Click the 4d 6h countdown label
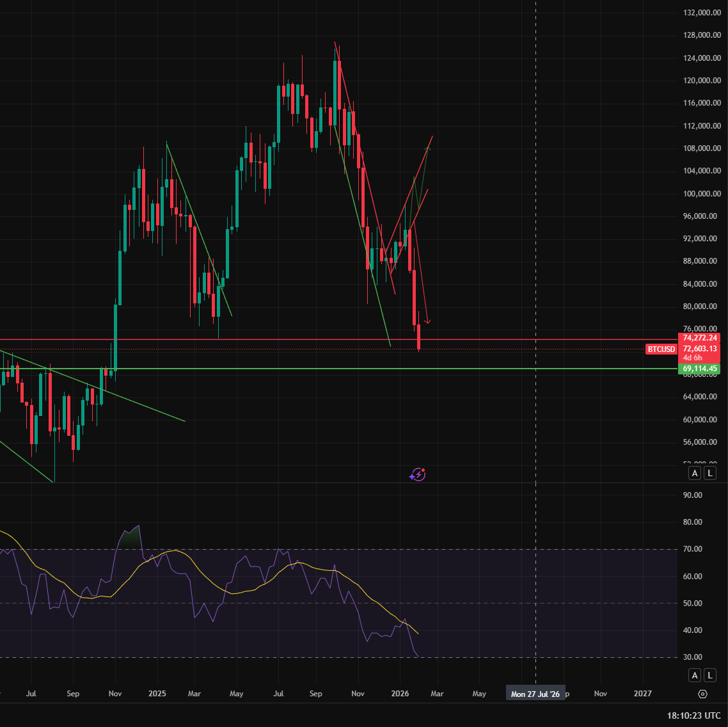728x727 pixels. [692, 358]
